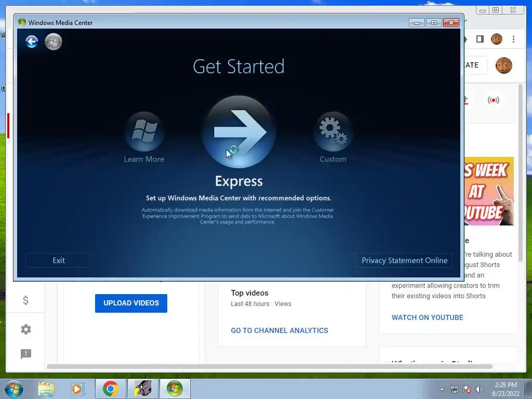The height and width of the screenshot is (399, 532).
Task: Open taskbar app left of Media Center
Action: coord(142,389)
